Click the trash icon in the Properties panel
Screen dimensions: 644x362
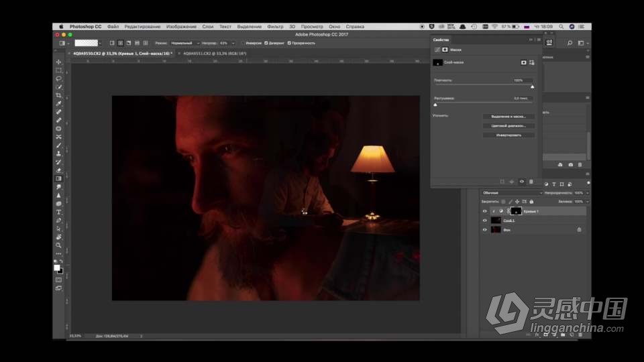click(x=531, y=182)
